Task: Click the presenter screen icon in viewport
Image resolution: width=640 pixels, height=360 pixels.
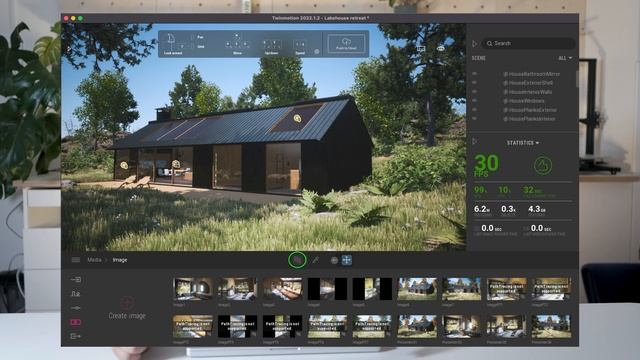Action: pyautogui.click(x=421, y=48)
